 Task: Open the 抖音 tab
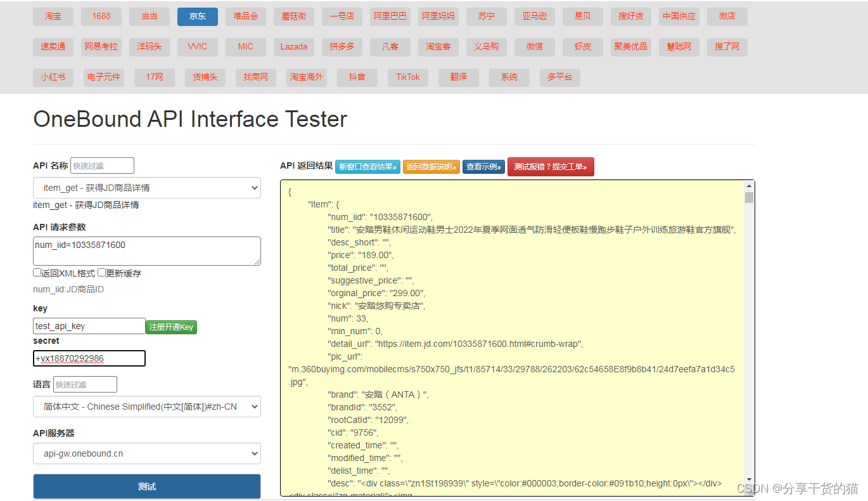point(357,77)
